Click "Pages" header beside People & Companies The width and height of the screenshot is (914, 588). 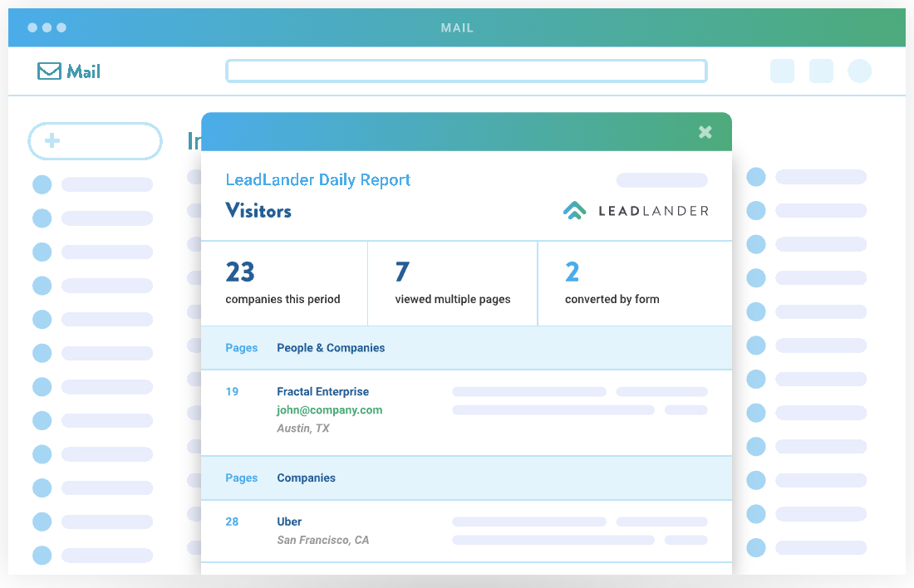coord(241,348)
